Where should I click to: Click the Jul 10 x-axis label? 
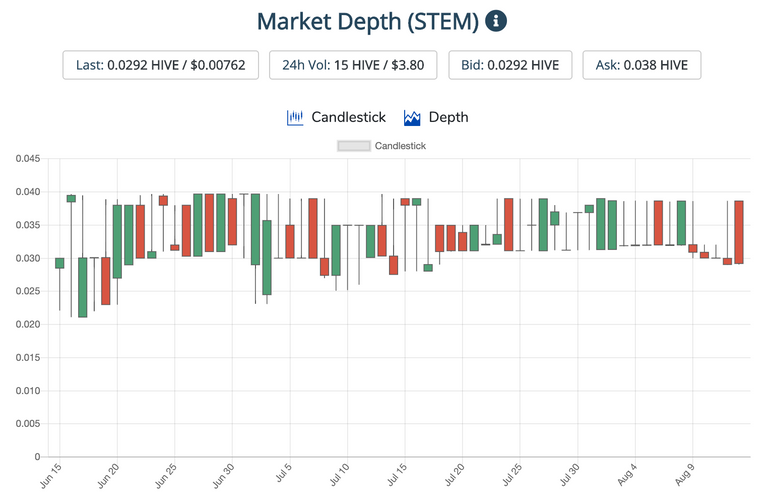pos(339,475)
